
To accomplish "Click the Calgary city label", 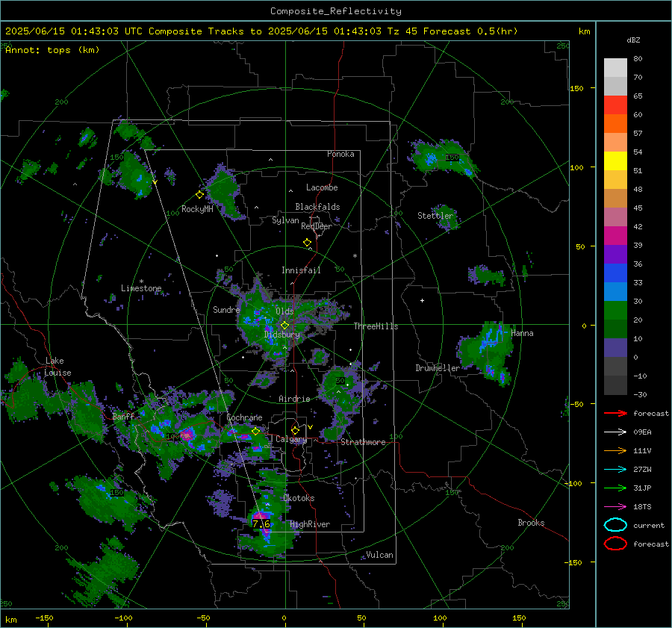I will pos(291,439).
